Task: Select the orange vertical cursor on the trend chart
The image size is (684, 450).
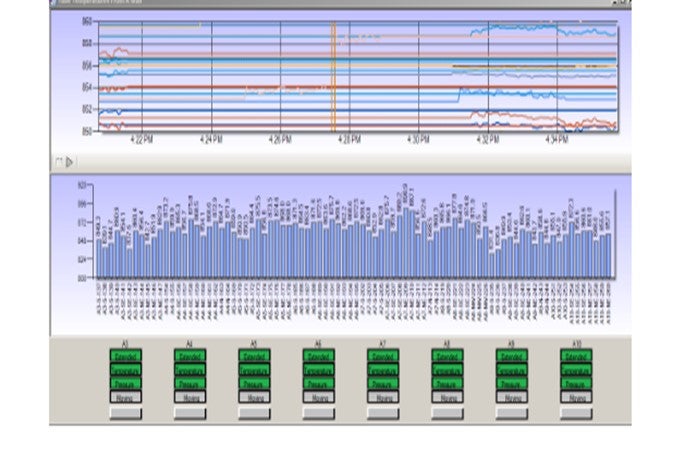Action: coord(333,77)
